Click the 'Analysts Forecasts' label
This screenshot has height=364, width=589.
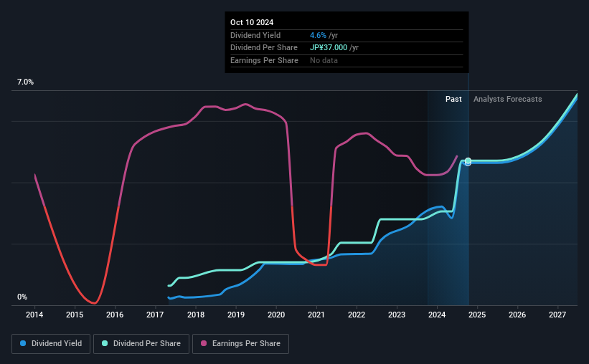pos(507,99)
